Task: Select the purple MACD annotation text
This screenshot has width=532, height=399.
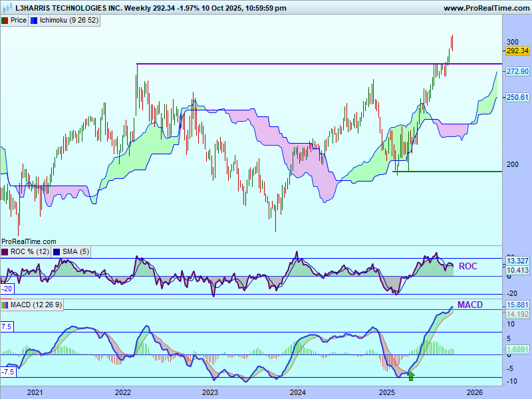Action: (x=469, y=305)
